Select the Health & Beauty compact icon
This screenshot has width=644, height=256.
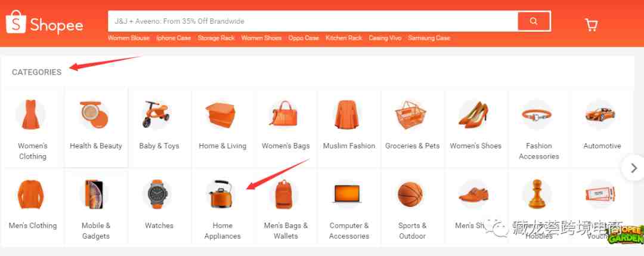tap(94, 115)
